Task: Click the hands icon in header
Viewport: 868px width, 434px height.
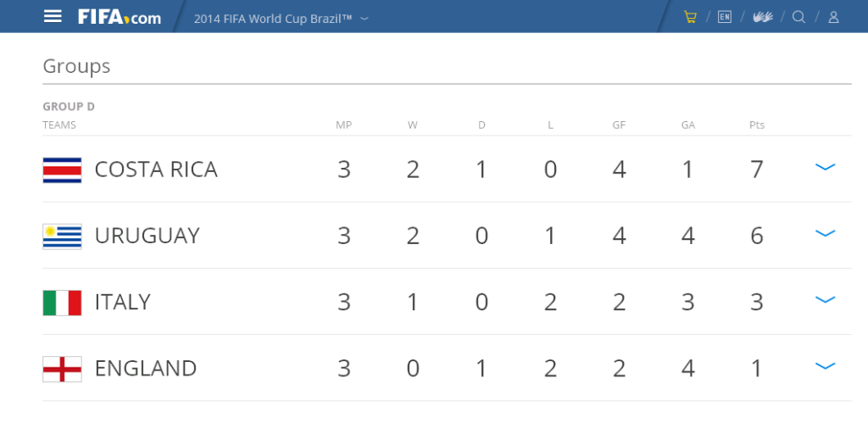Action: click(x=763, y=17)
